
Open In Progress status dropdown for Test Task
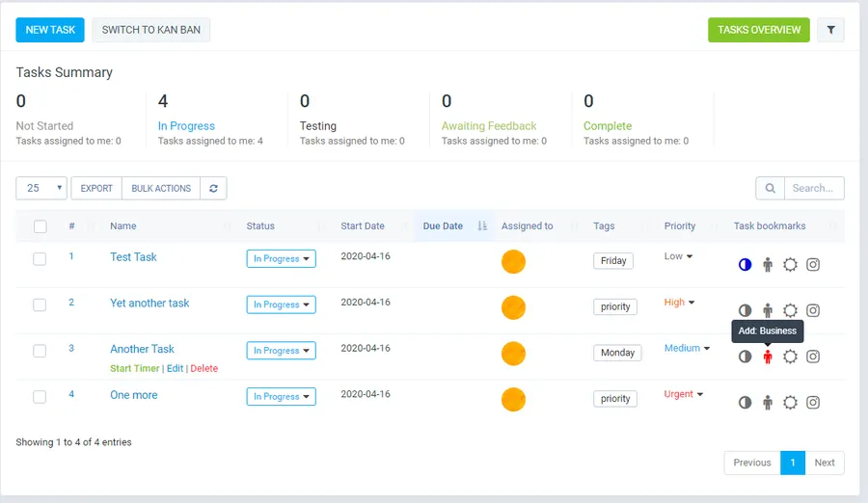[282, 258]
